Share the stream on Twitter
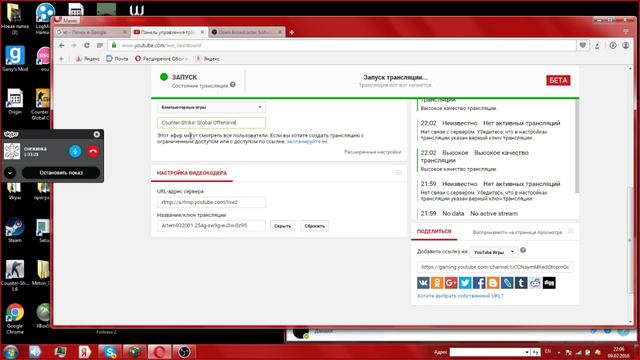The height and width of the screenshot is (360, 640). [x=465, y=282]
